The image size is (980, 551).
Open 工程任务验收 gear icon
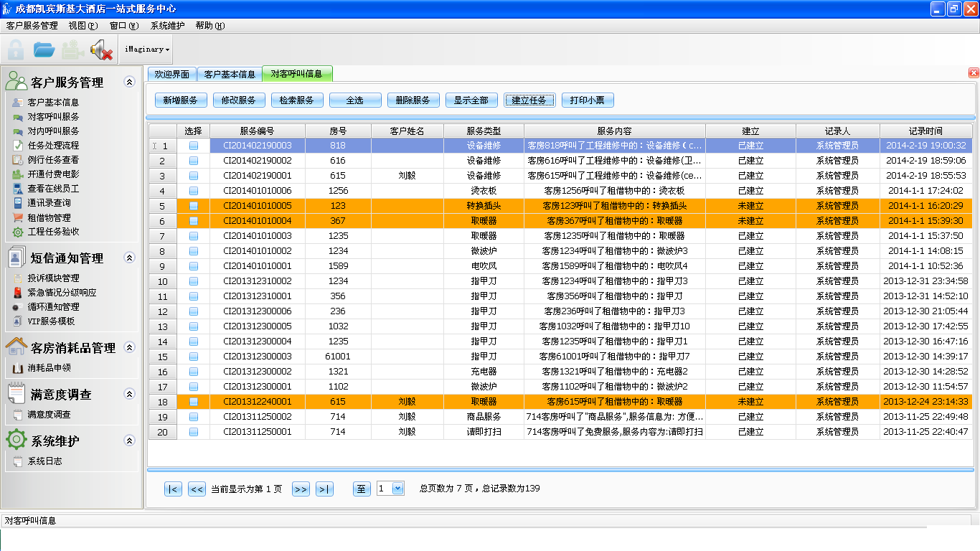[17, 232]
